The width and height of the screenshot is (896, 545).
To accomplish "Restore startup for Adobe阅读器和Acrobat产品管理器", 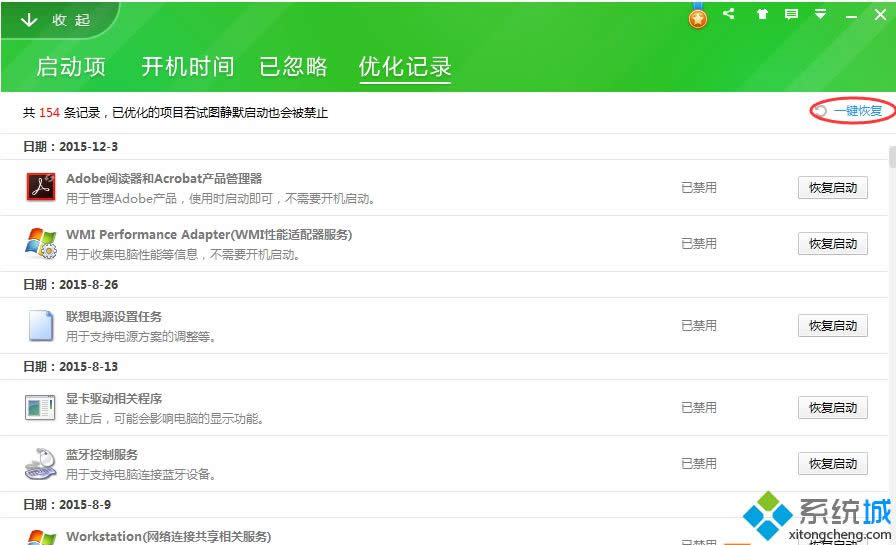I will coord(833,187).
